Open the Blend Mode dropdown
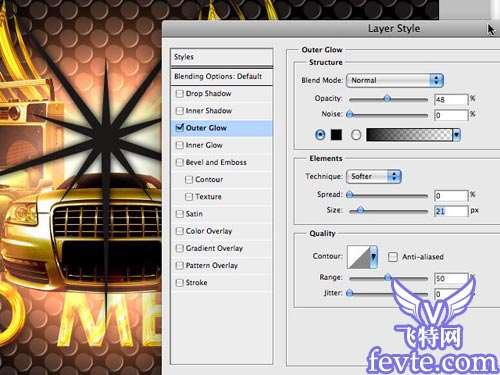Viewport: 500px width, 375px height. [x=395, y=80]
